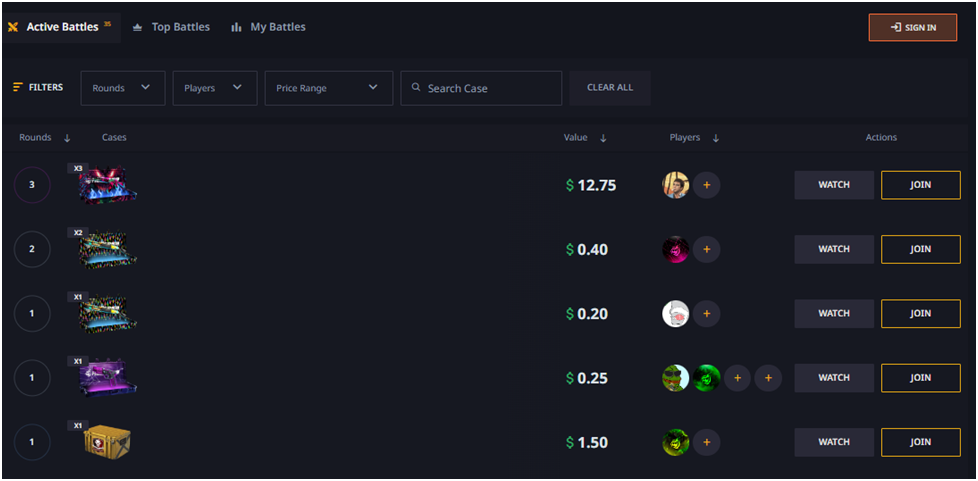Open the Price Range dropdown
The height and width of the screenshot is (481, 978).
(x=328, y=88)
